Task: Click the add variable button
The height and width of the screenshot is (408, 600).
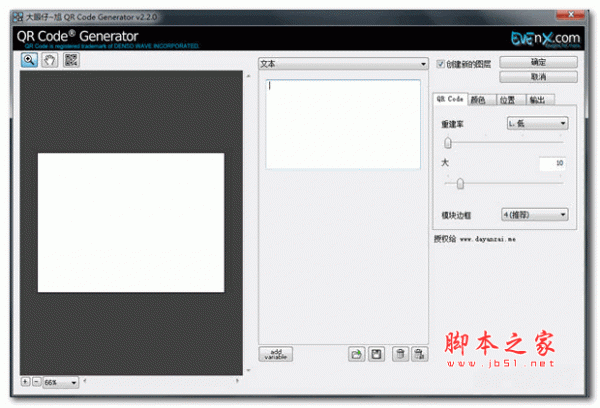Action: point(276,354)
